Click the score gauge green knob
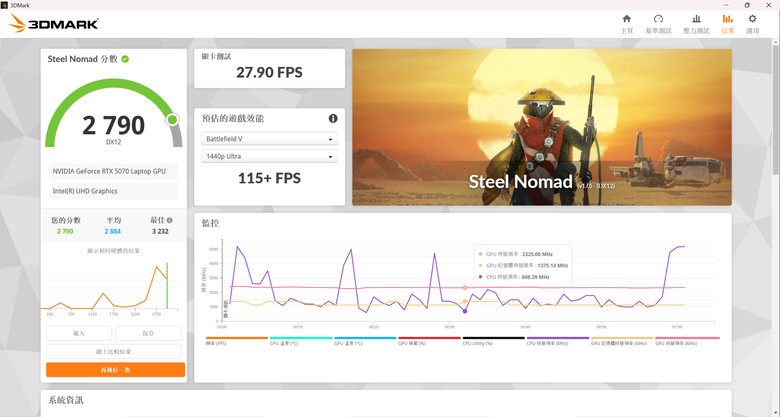Screen dimensions: 780x417 tap(173, 119)
